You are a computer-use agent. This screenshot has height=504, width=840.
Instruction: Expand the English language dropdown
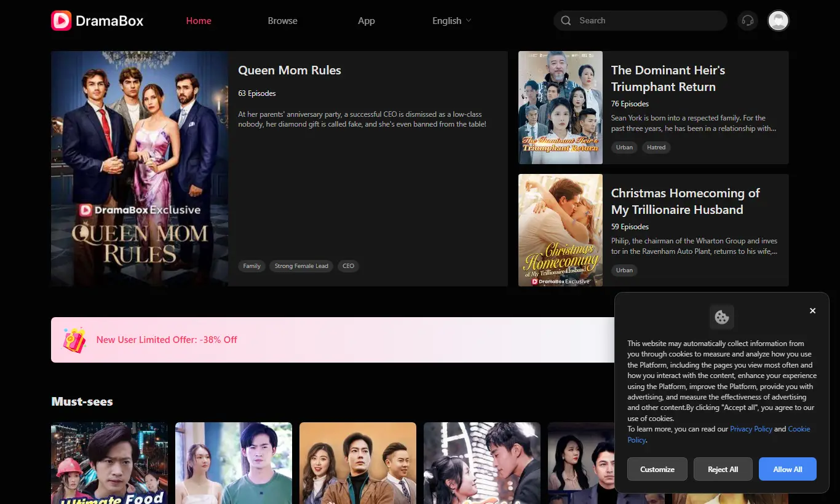point(452,21)
